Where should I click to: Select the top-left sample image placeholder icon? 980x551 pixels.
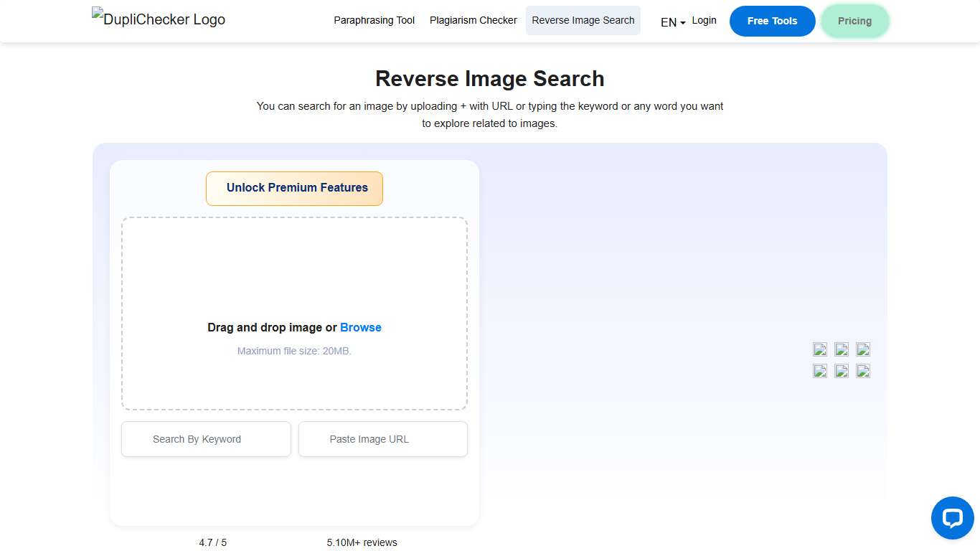(x=819, y=349)
